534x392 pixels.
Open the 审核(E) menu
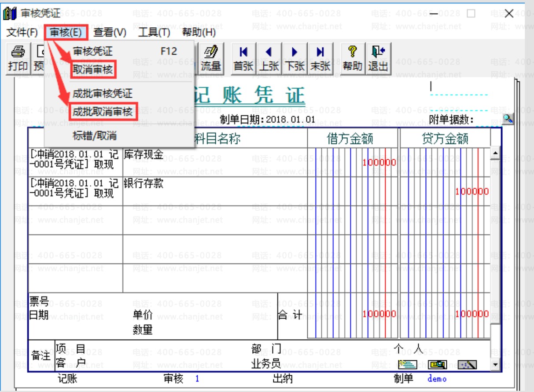[x=66, y=32]
